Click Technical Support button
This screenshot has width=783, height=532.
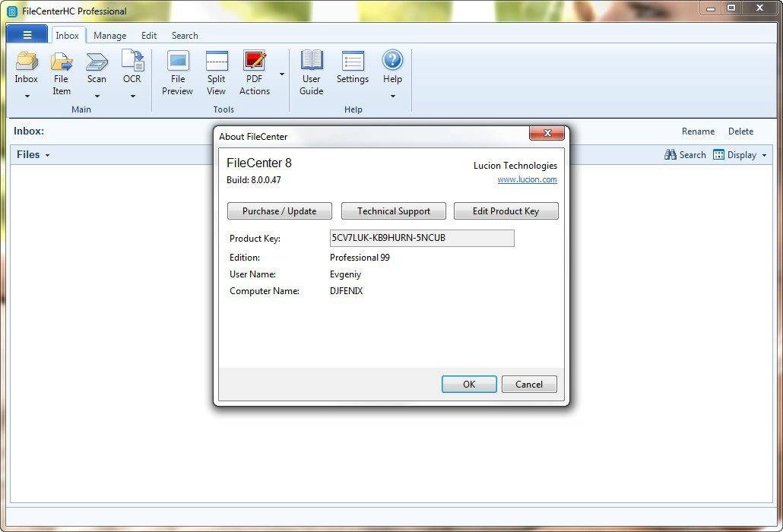click(x=394, y=211)
